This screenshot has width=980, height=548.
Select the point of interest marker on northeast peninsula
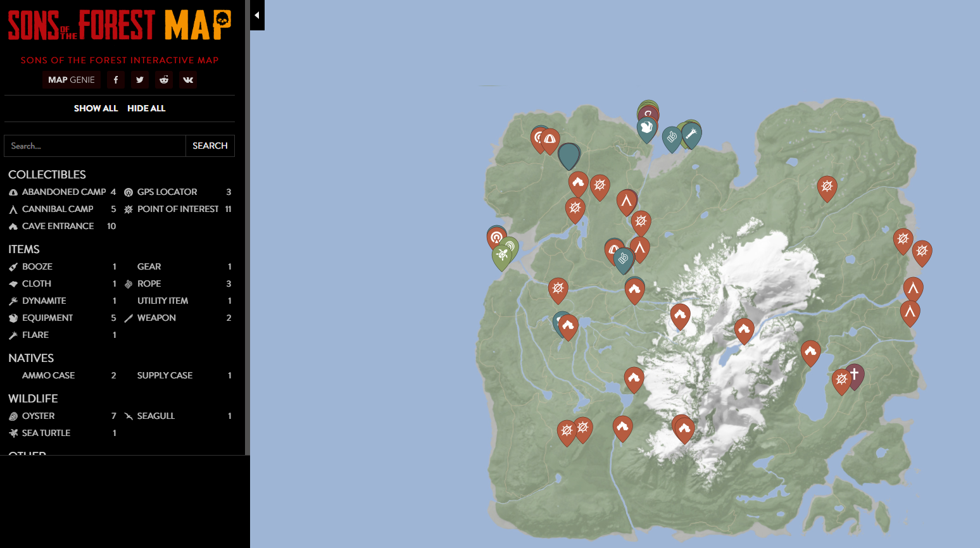click(x=827, y=188)
